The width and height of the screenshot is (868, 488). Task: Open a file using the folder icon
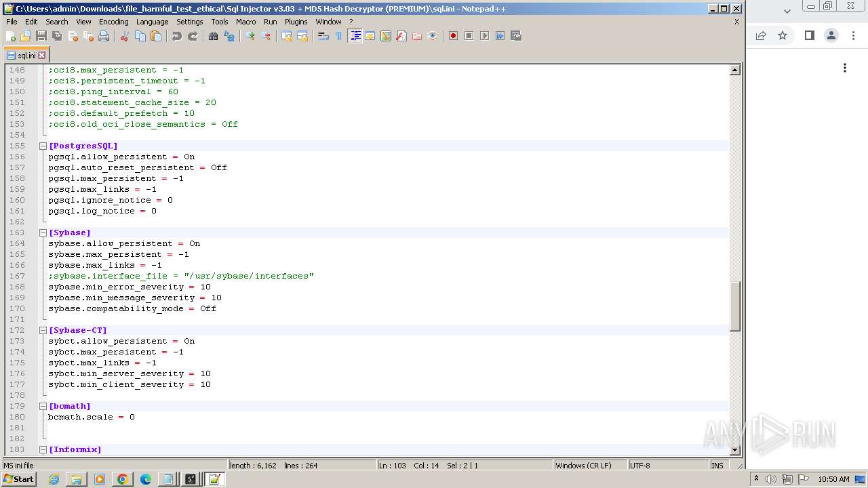pyautogui.click(x=26, y=36)
